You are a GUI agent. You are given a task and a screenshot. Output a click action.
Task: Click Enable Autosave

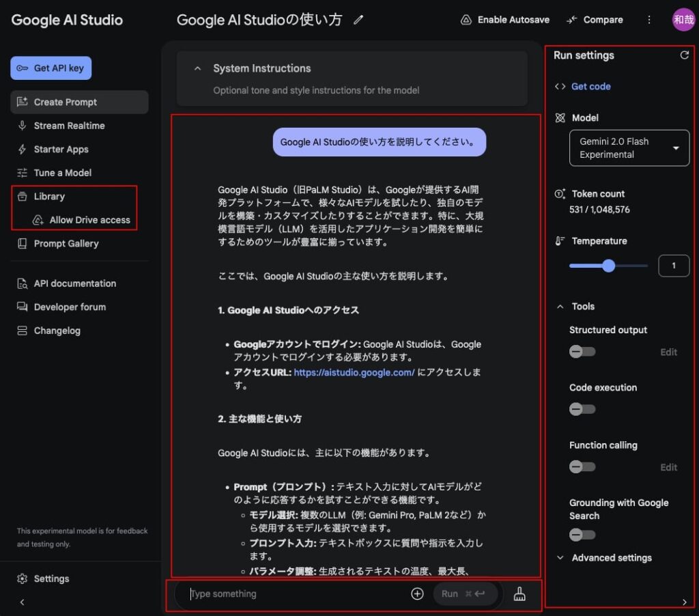click(x=505, y=20)
